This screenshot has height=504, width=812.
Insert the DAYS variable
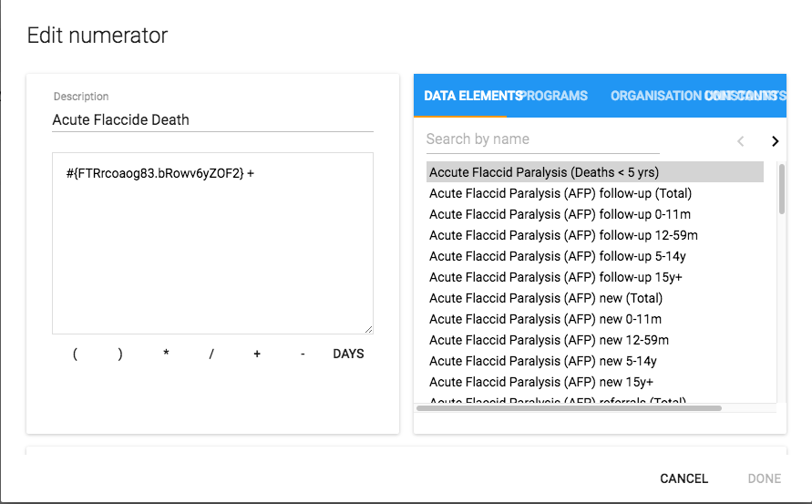tap(348, 354)
